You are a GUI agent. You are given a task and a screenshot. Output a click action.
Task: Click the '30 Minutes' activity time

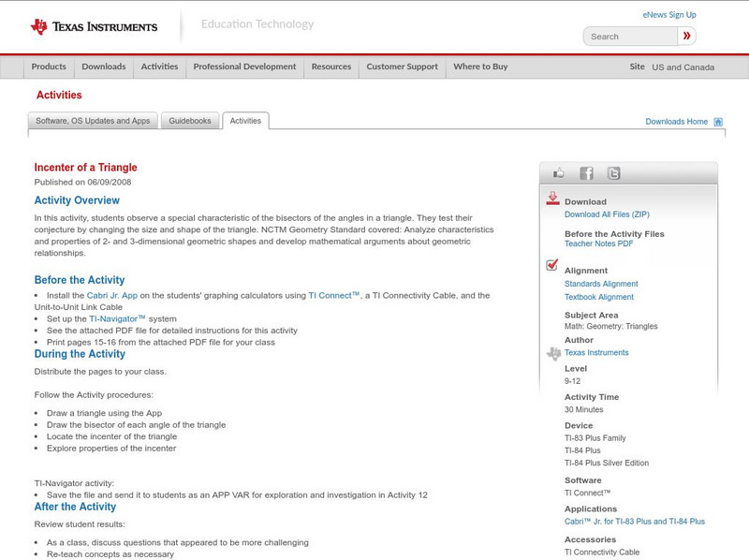tap(583, 410)
